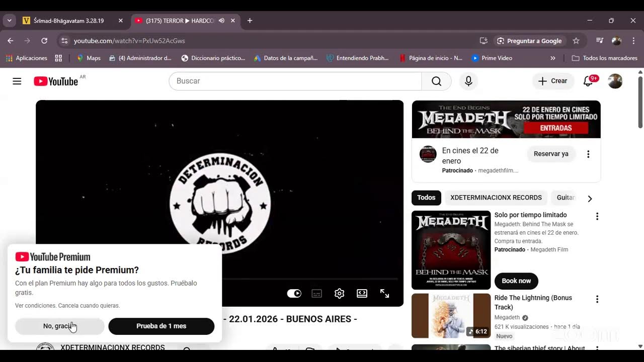The image size is (644, 362).
Task: Show more filter chips with the arrow
Action: (590, 199)
